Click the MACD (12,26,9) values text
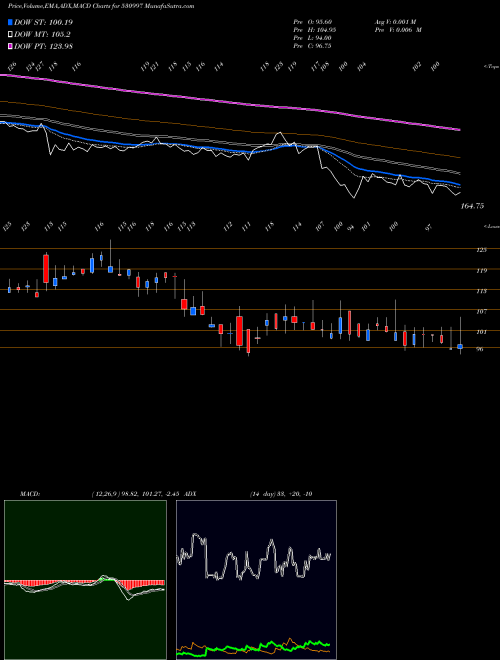The width and height of the screenshot is (500, 660). (x=138, y=493)
